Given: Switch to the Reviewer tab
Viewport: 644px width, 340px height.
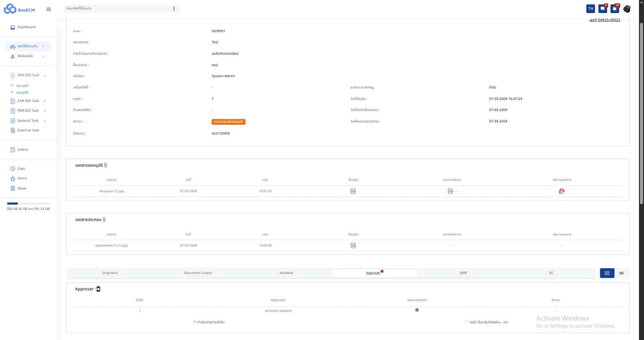Looking at the screenshot, I should pos(286,273).
